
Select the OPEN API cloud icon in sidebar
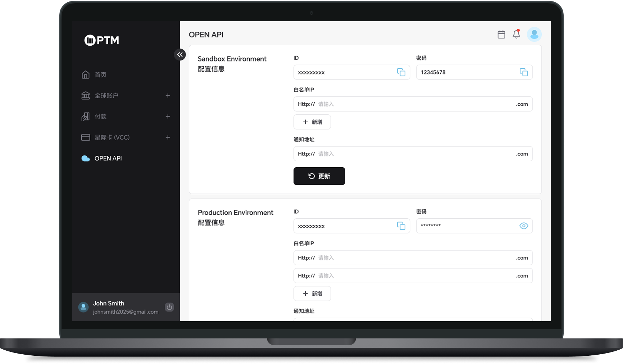[x=85, y=158]
